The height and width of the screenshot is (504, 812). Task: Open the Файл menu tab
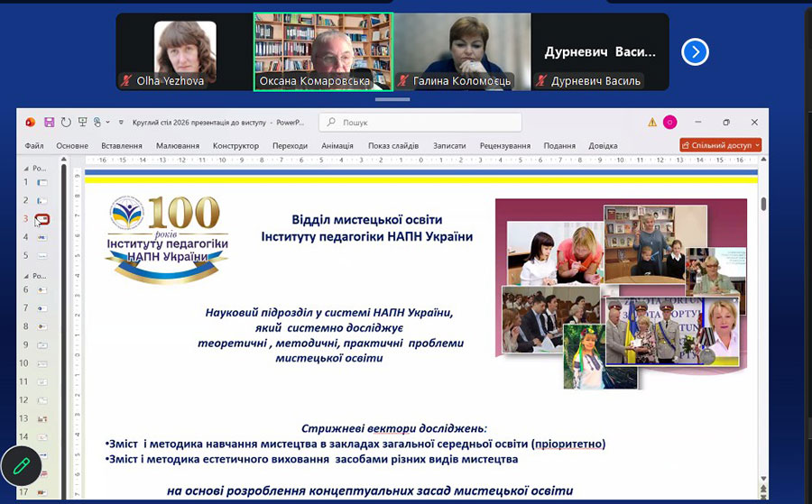[x=34, y=146]
